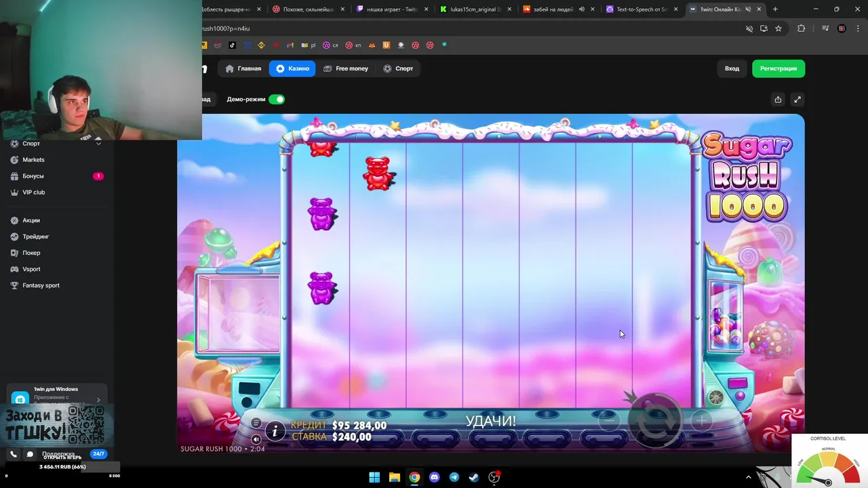Toggle the Демо-режим switch off
868x488 pixels.
pyautogui.click(x=277, y=99)
